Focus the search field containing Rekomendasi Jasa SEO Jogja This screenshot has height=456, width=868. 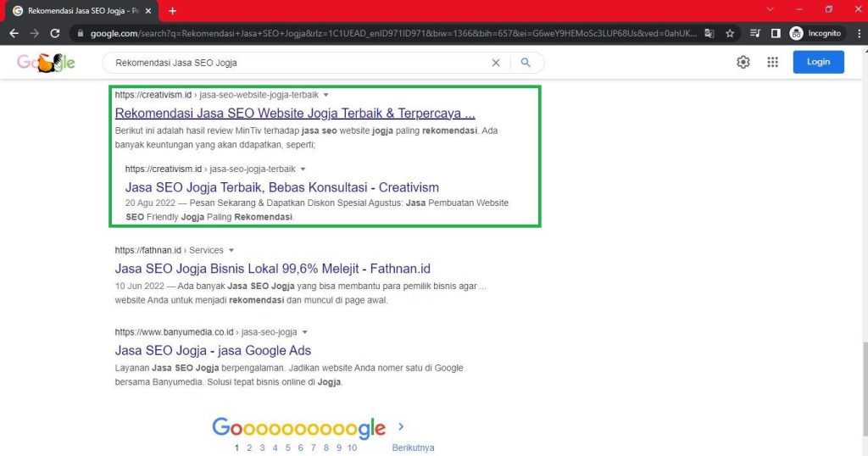point(299,63)
